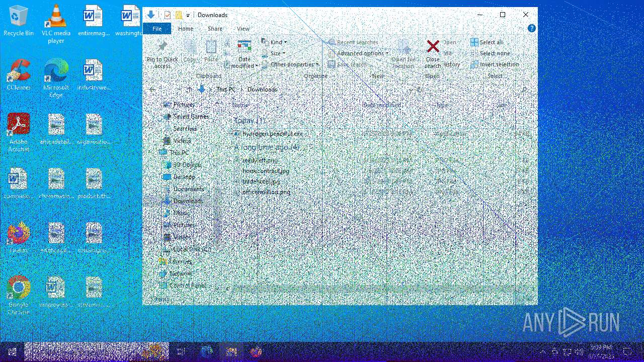Open the Recycle Bin desktop icon

click(19, 20)
